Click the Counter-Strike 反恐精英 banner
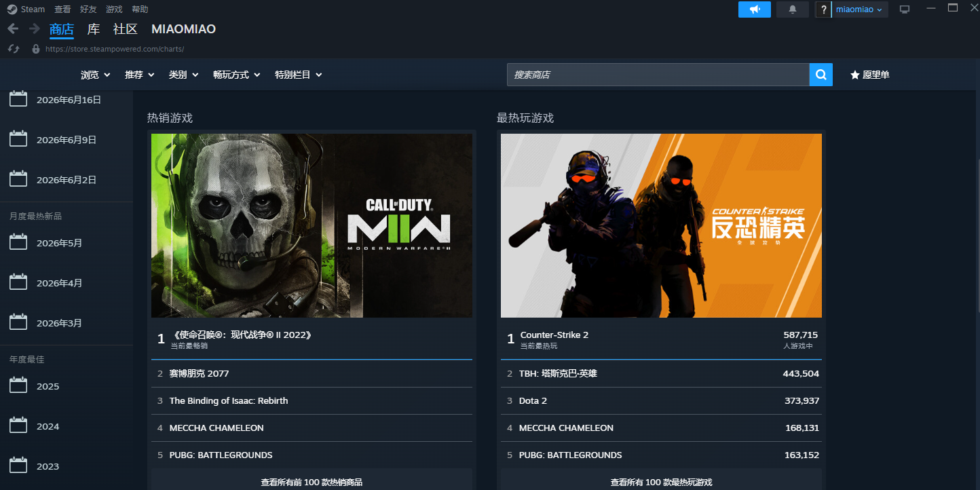The height and width of the screenshot is (490, 980). pyautogui.click(x=661, y=225)
